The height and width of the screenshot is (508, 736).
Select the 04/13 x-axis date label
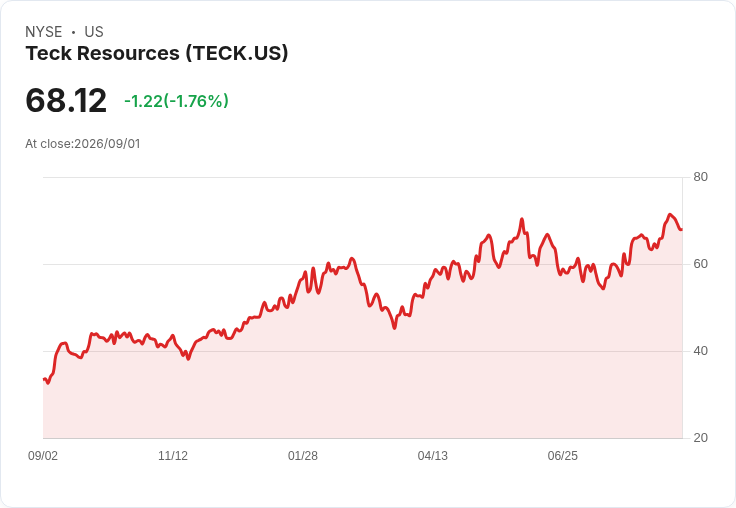click(x=433, y=455)
